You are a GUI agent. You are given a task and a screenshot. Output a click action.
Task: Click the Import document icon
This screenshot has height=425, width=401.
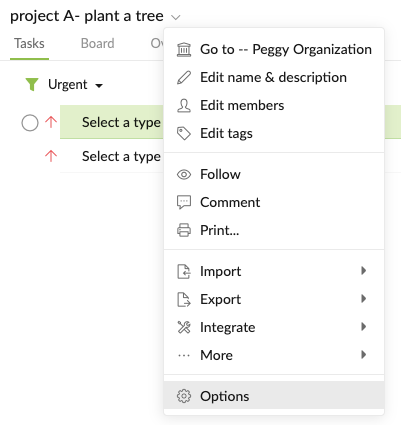click(184, 271)
